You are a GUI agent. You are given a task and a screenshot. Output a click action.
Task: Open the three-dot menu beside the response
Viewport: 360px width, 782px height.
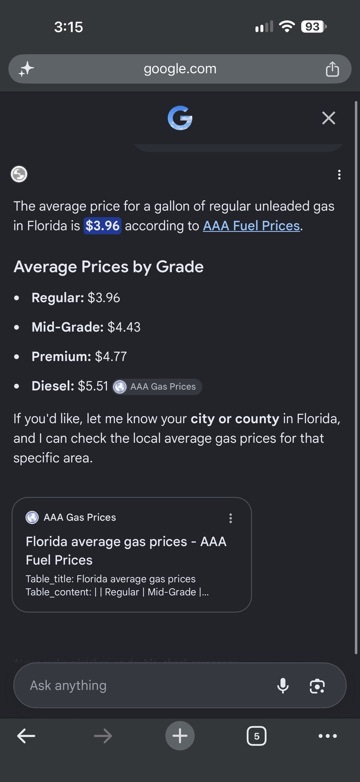[339, 175]
